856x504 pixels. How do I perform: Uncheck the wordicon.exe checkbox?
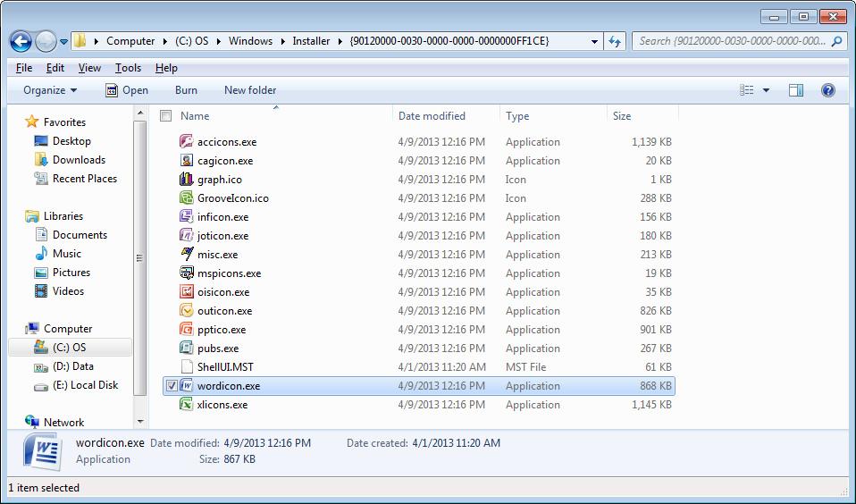coord(171,386)
